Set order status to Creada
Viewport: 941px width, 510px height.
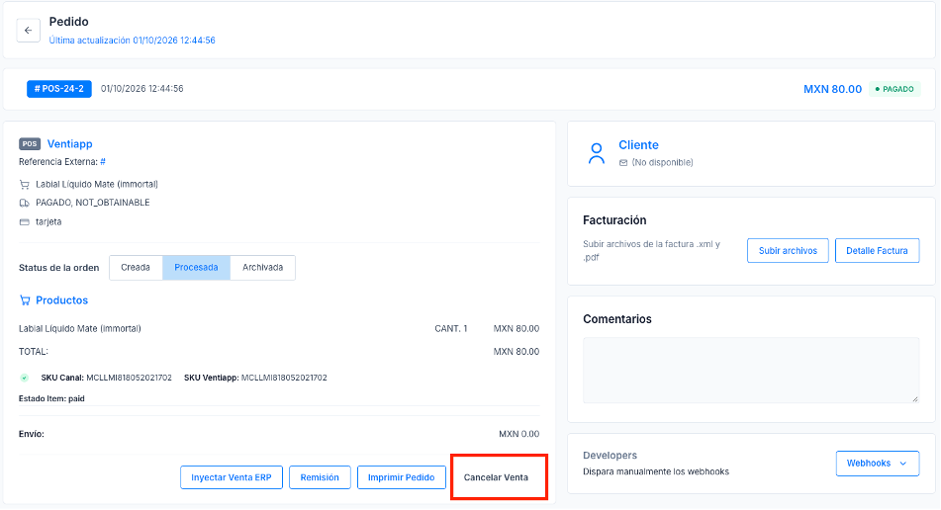point(136,268)
